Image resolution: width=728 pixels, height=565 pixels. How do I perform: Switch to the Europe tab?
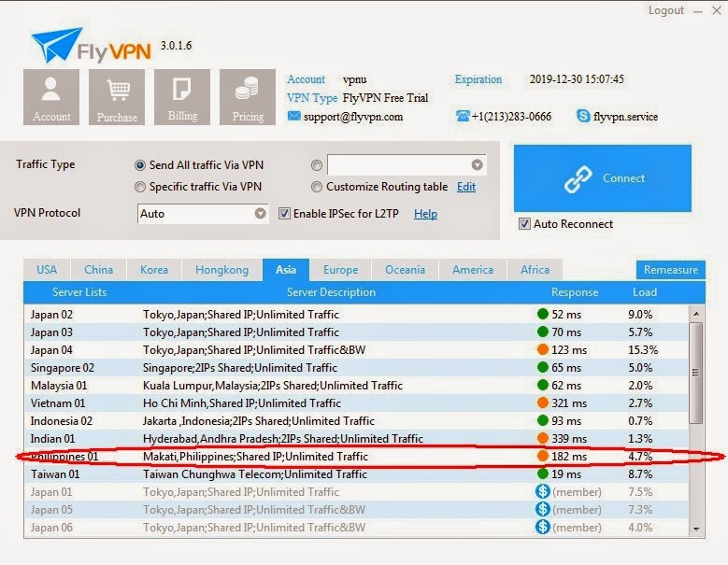[x=341, y=270]
